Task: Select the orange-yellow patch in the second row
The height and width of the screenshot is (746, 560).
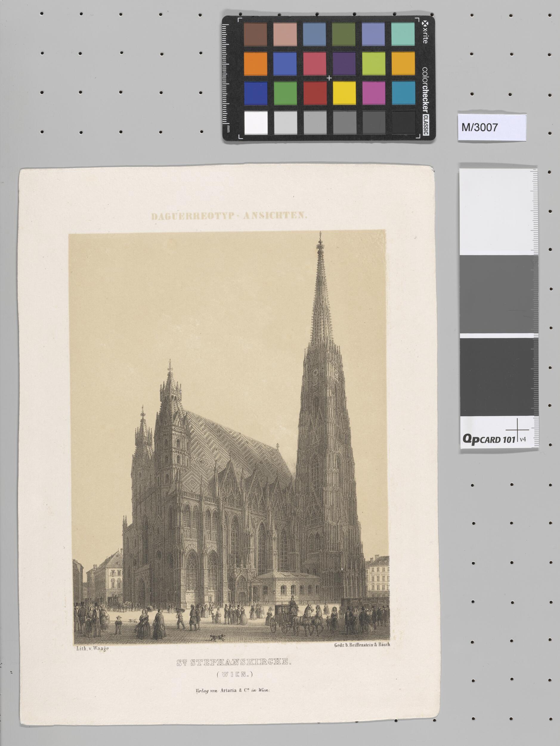Action: [x=403, y=63]
